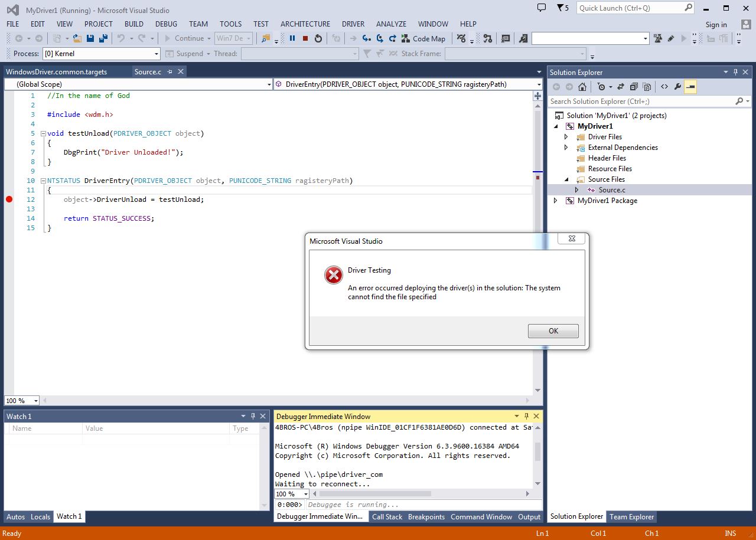Click the Home icon in Solution Explorer

click(582, 87)
